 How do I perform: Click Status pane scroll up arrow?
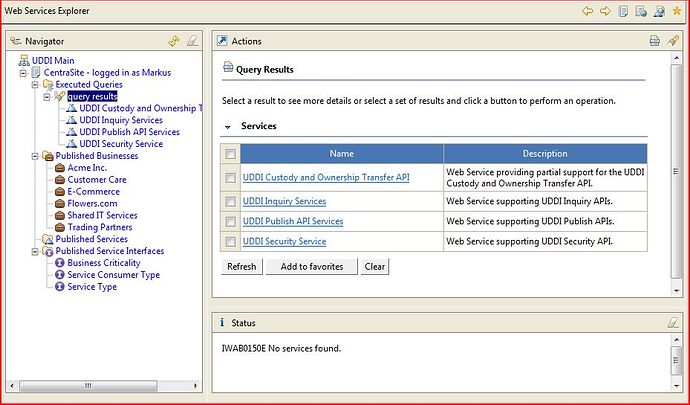click(x=676, y=339)
